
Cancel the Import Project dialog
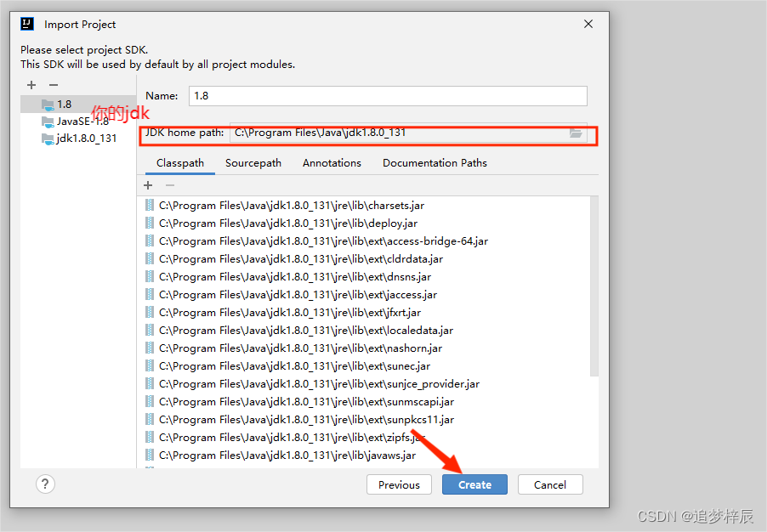tap(550, 484)
